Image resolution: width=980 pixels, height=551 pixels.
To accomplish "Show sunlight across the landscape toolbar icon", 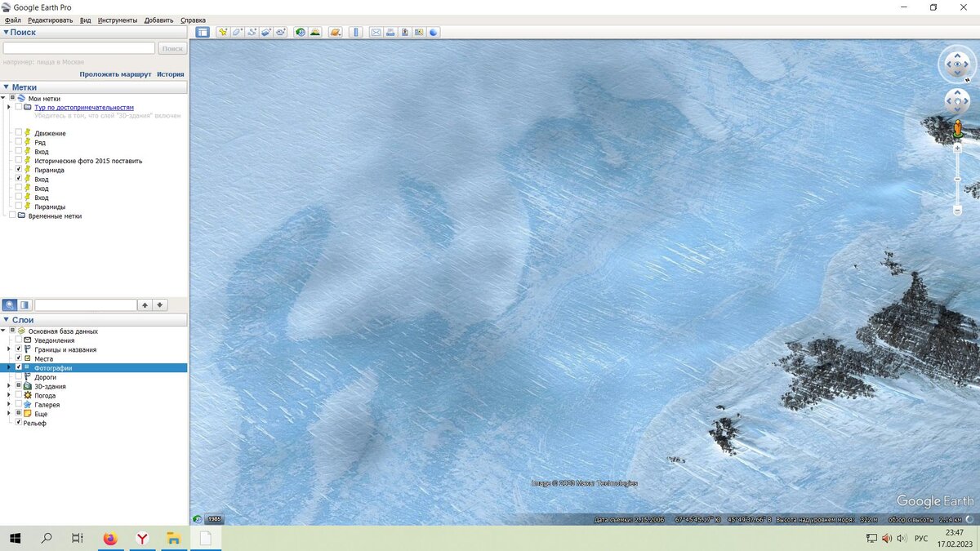I will click(x=314, y=32).
